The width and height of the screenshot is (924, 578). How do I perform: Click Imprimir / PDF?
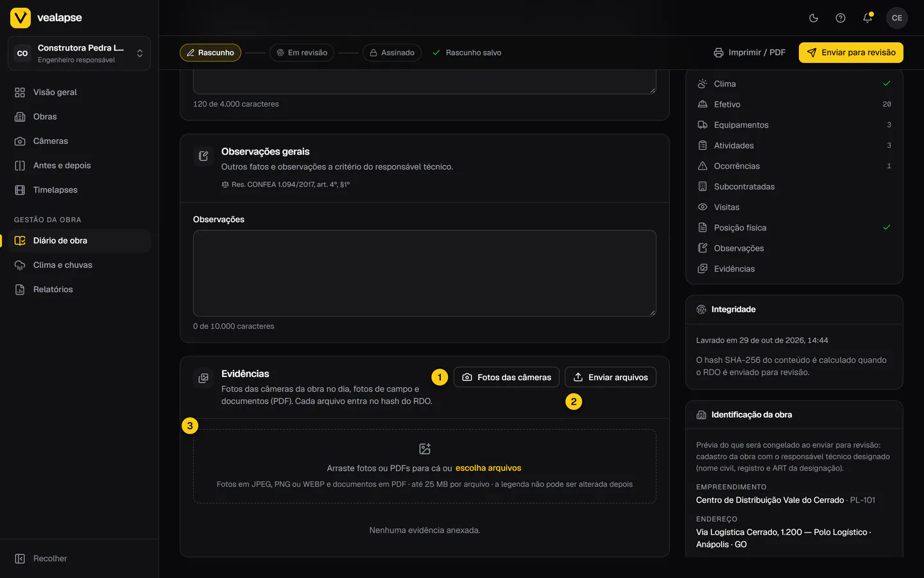pyautogui.click(x=749, y=53)
